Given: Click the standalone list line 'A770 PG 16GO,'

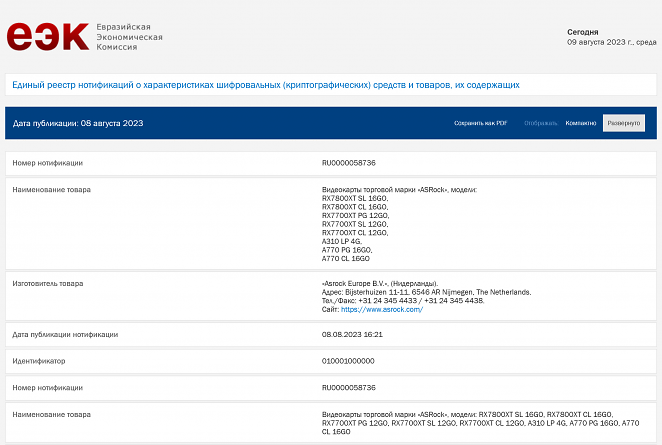Looking at the screenshot, I should tap(347, 250).
